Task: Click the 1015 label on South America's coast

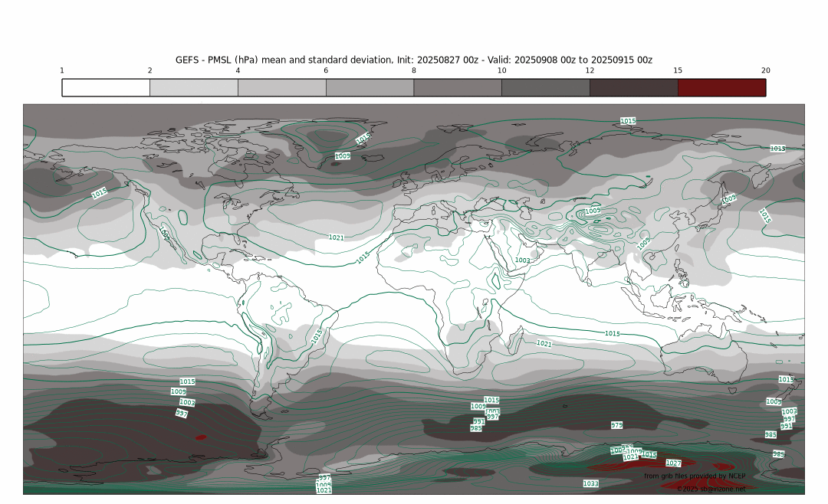Action: tap(317, 335)
